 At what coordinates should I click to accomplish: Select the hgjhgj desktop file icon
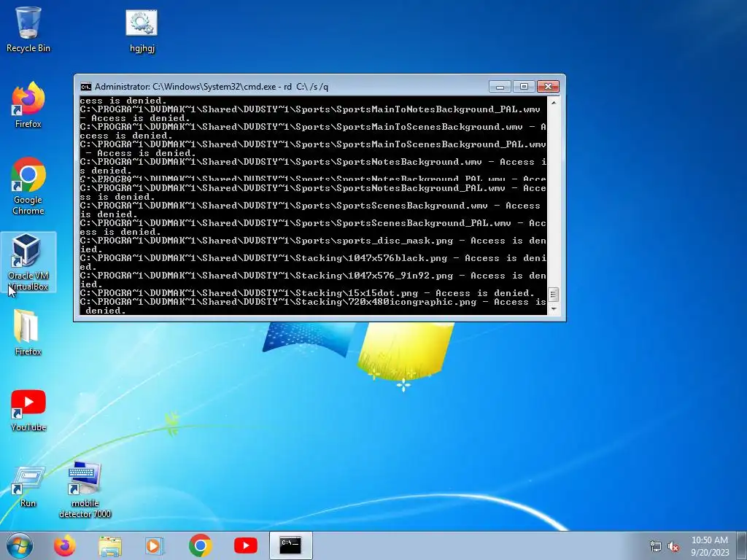click(x=142, y=31)
